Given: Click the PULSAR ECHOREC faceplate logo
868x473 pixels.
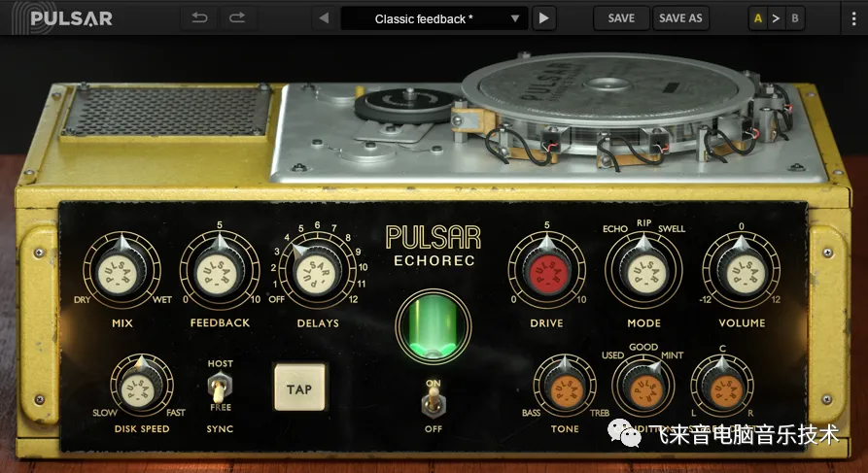Looking at the screenshot, I should (x=434, y=245).
